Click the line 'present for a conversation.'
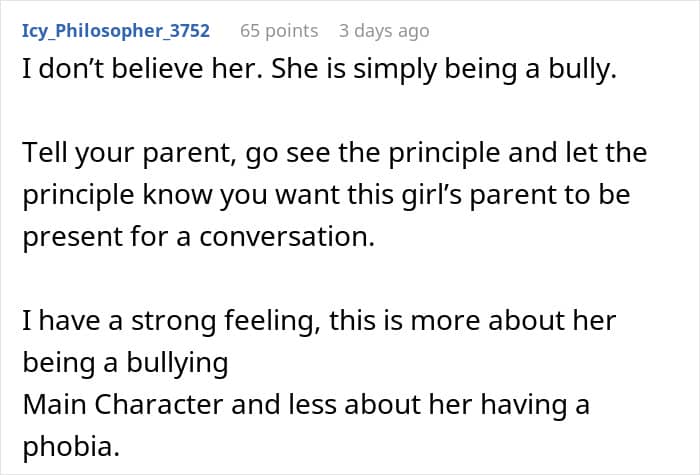Viewport: 700px width, 475px height. click(x=198, y=238)
